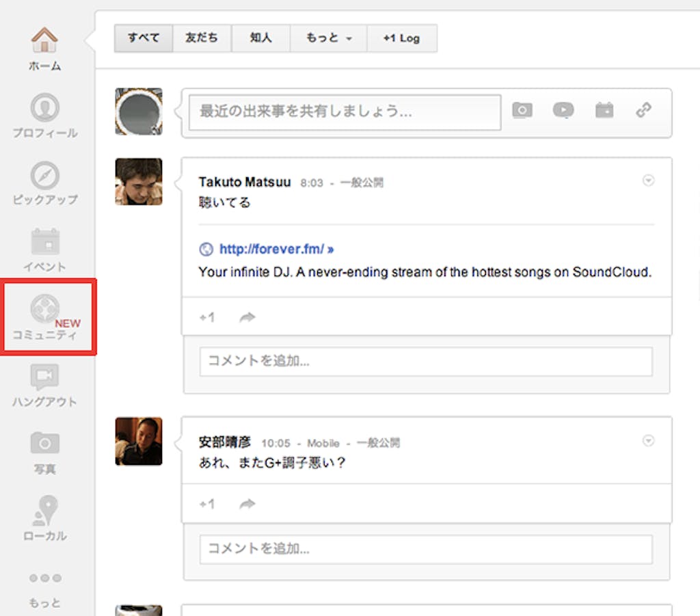The height and width of the screenshot is (616, 700).
Task: Open 写真 (Photos) from the sidebar
Action: click(x=44, y=444)
